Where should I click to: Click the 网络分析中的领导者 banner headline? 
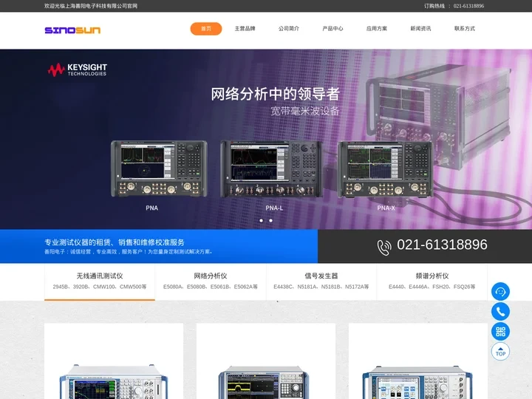click(x=275, y=94)
